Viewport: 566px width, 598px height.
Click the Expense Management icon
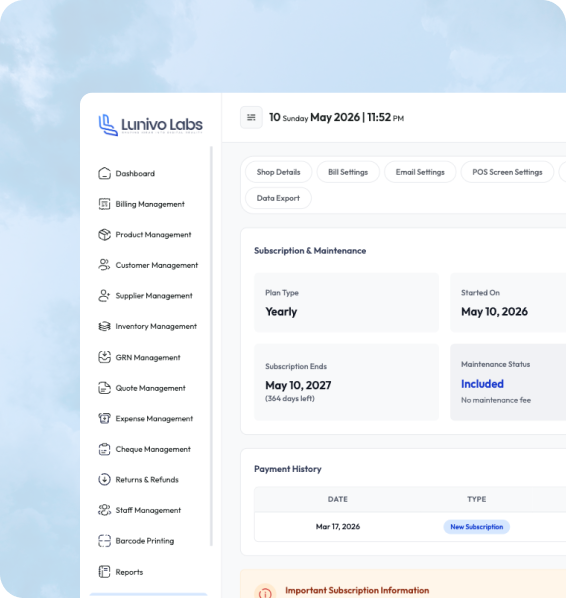(x=104, y=418)
